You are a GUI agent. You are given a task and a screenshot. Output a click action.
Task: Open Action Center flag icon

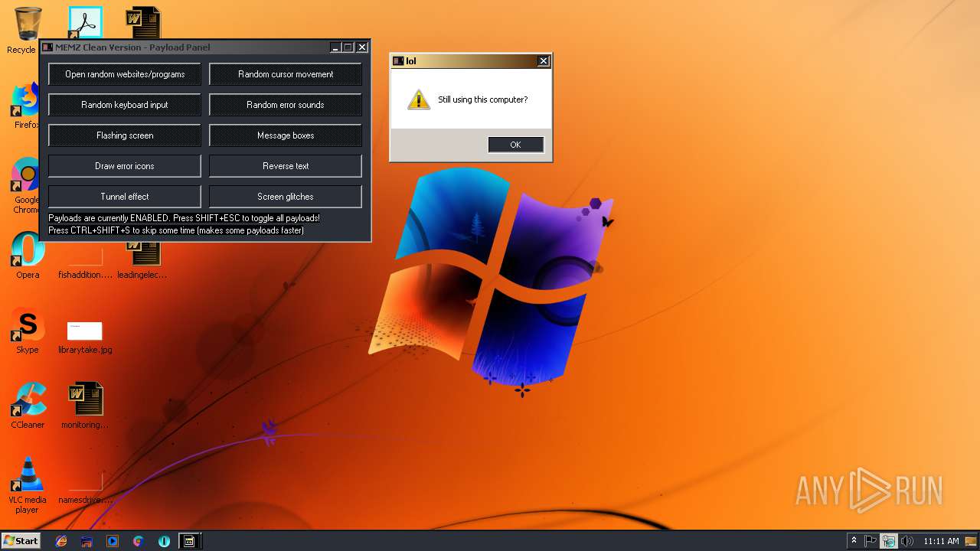coord(871,541)
